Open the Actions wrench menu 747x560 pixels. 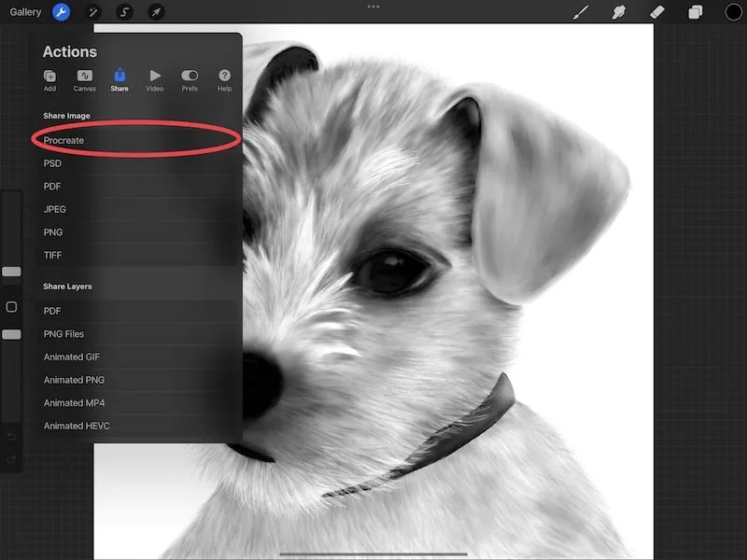click(60, 12)
